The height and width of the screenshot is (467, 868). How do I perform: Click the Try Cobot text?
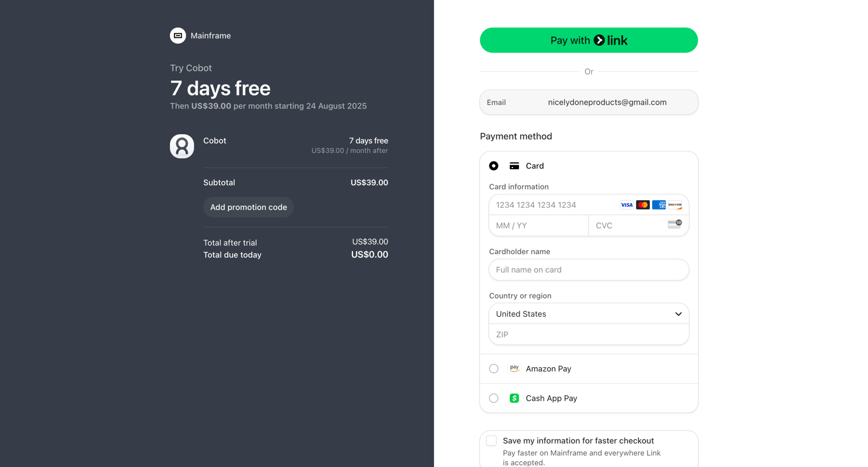[191, 68]
